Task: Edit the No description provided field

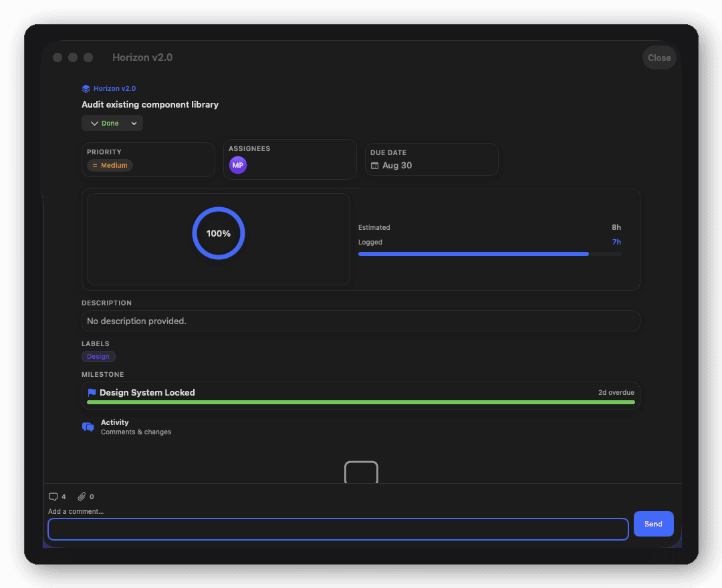Action: pos(360,321)
